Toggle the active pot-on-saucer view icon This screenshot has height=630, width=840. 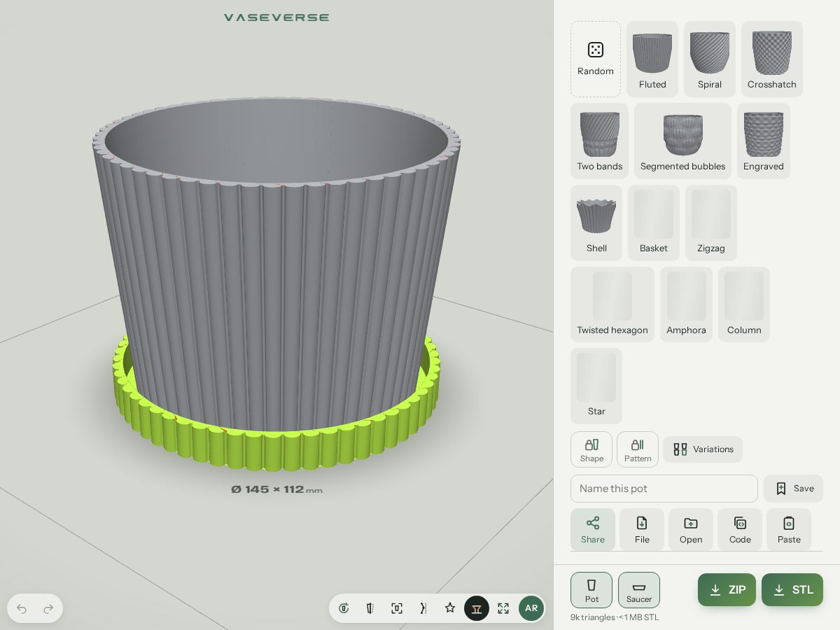tap(477, 608)
